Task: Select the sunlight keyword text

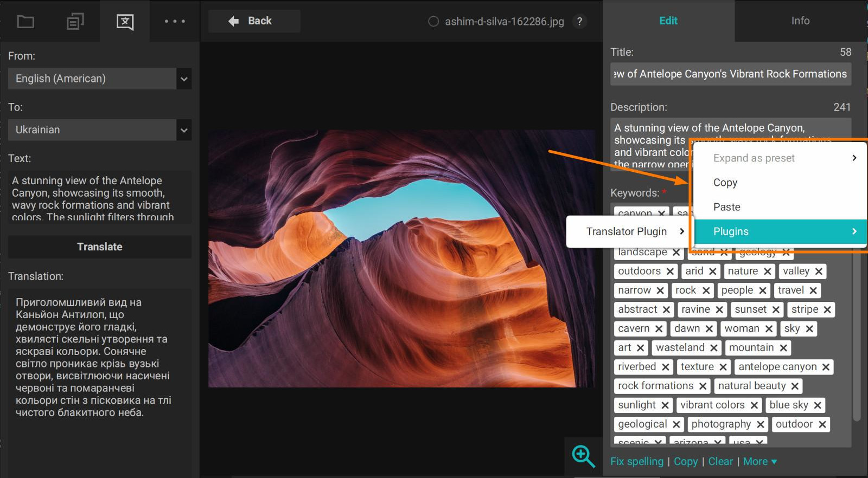Action: (x=637, y=405)
